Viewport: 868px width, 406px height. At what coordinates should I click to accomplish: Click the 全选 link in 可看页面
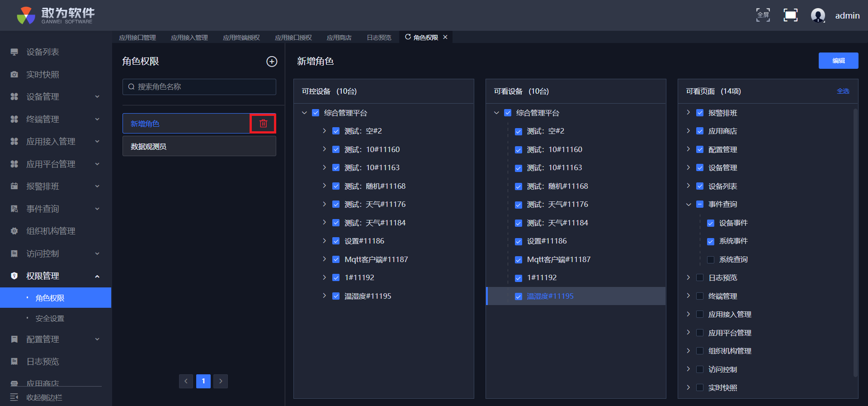pos(843,91)
